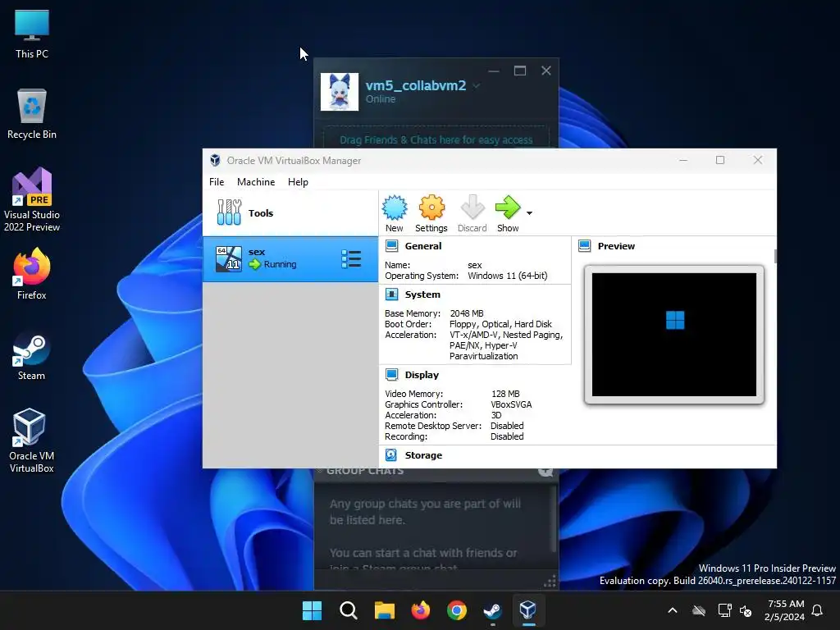Click the details pane vertical scrollbar
This screenshot has width=840, height=630.
coord(775,256)
